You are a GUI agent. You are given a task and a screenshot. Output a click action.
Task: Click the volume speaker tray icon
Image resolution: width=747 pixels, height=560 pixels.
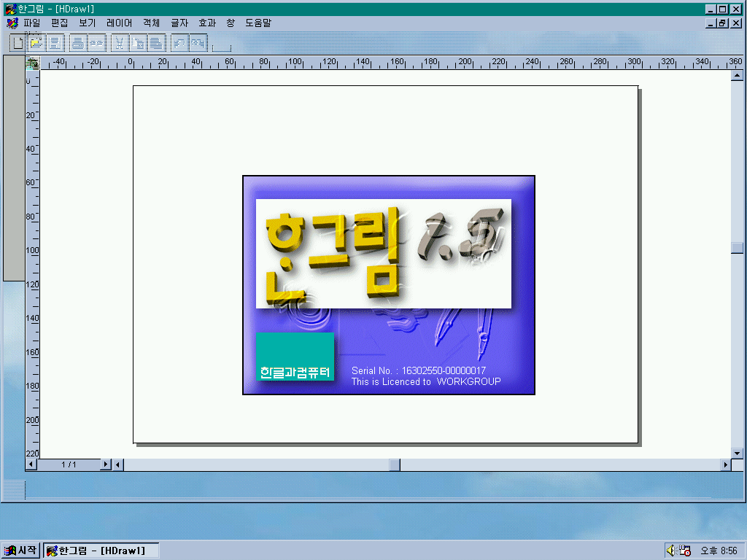(x=671, y=551)
